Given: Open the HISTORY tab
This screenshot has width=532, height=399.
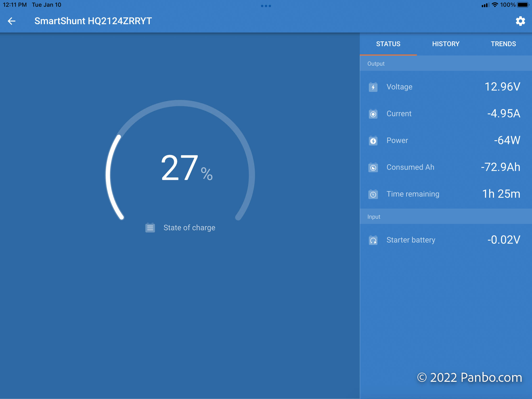Looking at the screenshot, I should click(x=446, y=44).
